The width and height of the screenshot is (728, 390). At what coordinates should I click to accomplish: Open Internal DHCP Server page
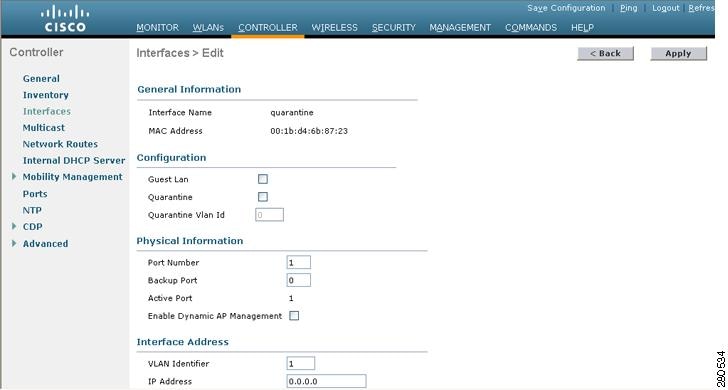pos(74,160)
